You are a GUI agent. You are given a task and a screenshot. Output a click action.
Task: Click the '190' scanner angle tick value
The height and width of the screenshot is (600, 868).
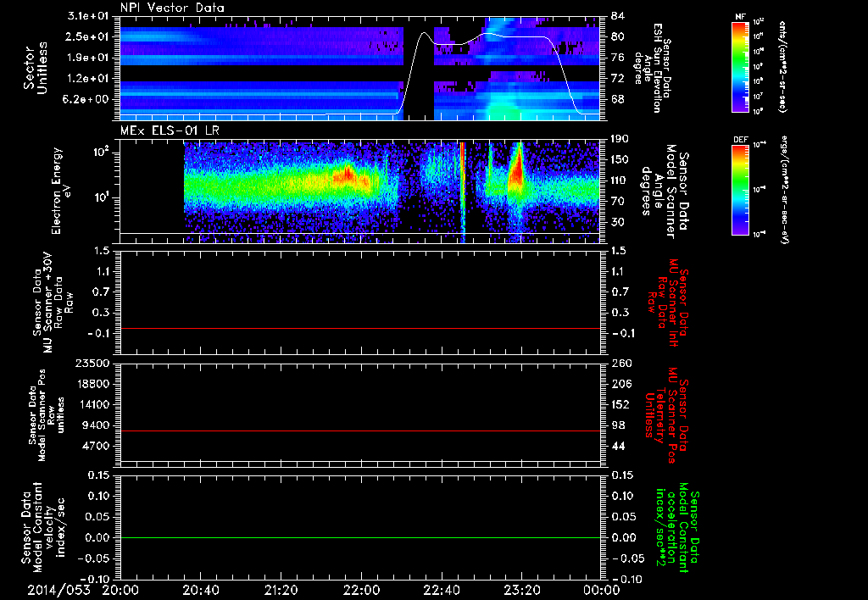pos(621,138)
